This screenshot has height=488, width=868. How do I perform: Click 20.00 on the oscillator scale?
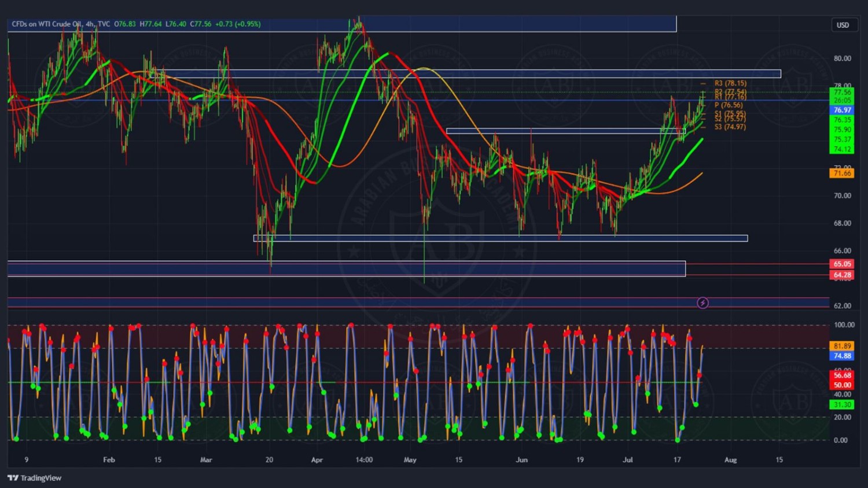842,417
